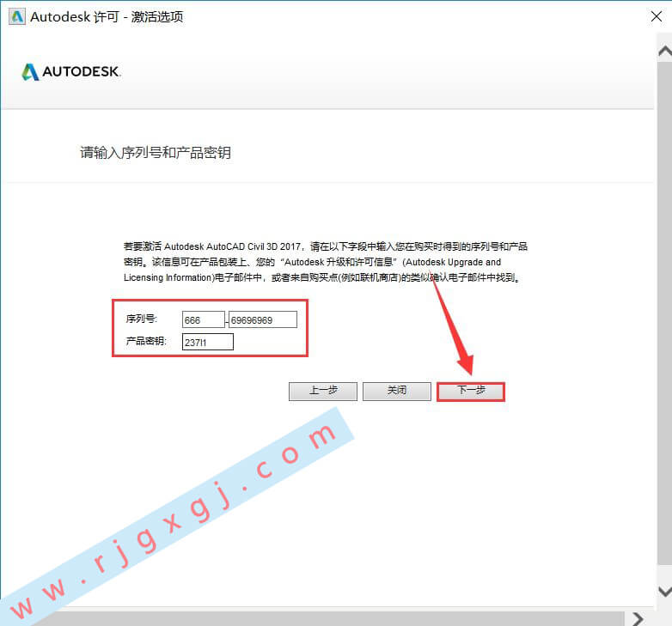
Task: Click the 上一步 (Back) button
Action: click(x=323, y=392)
